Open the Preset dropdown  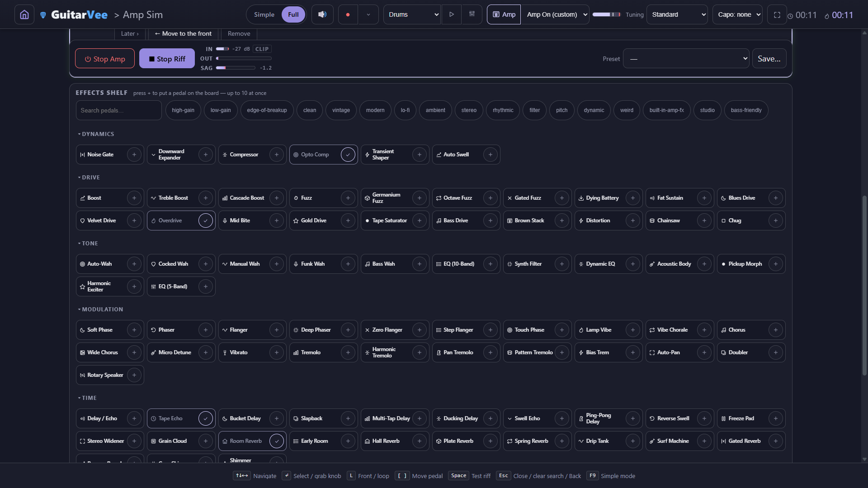(686, 59)
